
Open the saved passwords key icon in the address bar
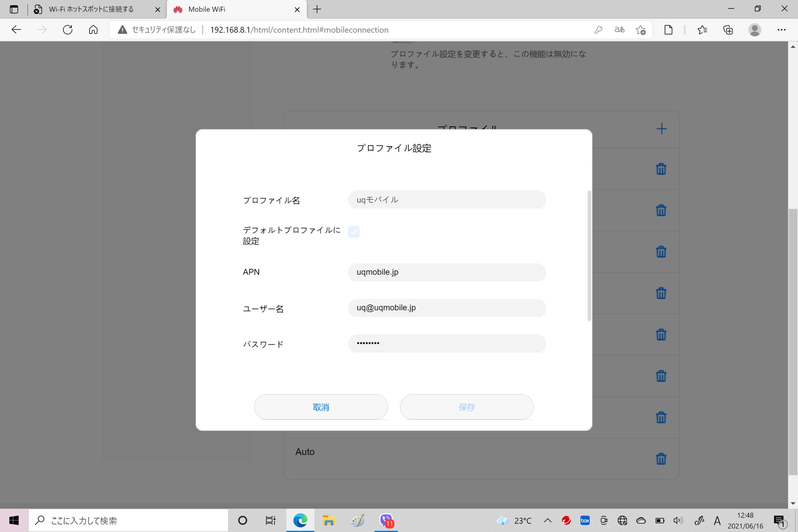click(x=598, y=30)
